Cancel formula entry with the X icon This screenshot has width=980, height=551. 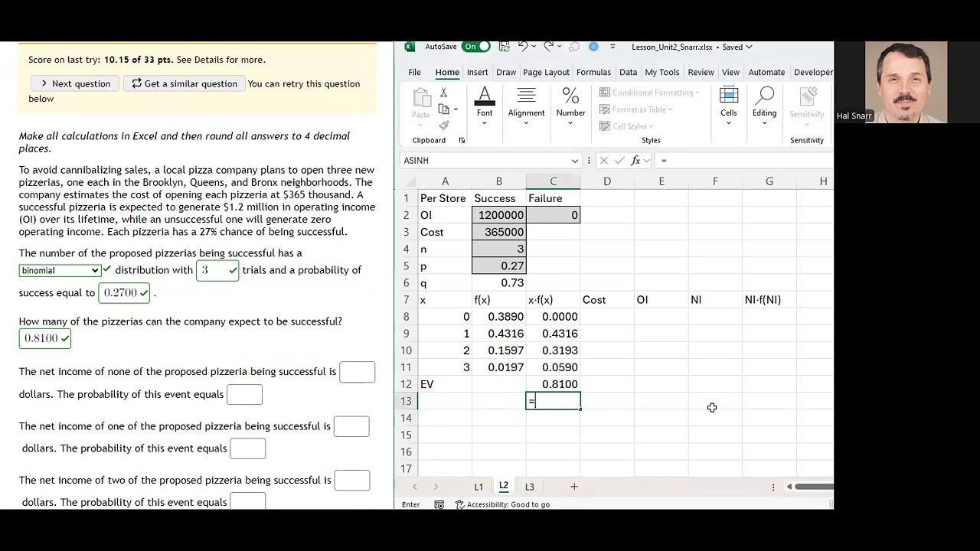click(x=603, y=161)
